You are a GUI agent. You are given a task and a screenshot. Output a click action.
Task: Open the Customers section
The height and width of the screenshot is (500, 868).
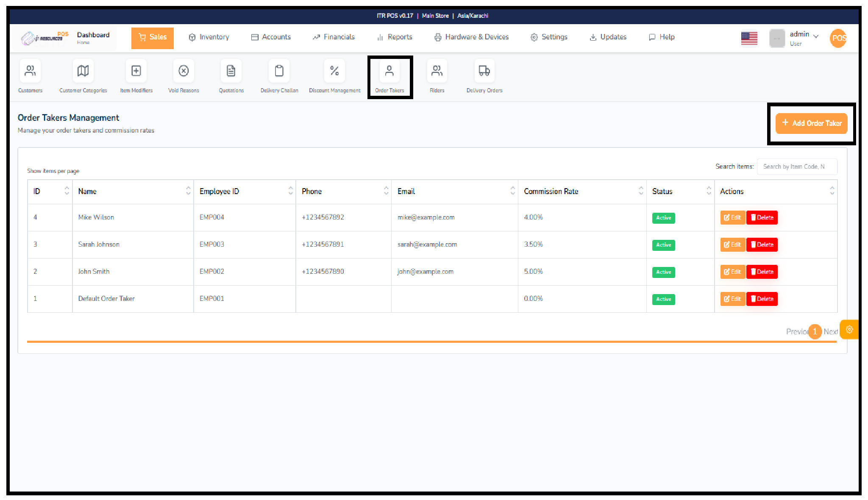coord(30,76)
